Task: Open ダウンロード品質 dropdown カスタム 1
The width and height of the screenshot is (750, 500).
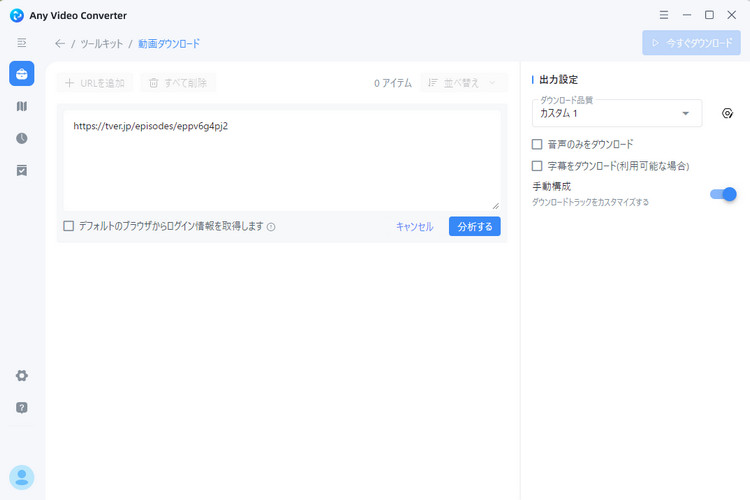Action: click(x=617, y=113)
